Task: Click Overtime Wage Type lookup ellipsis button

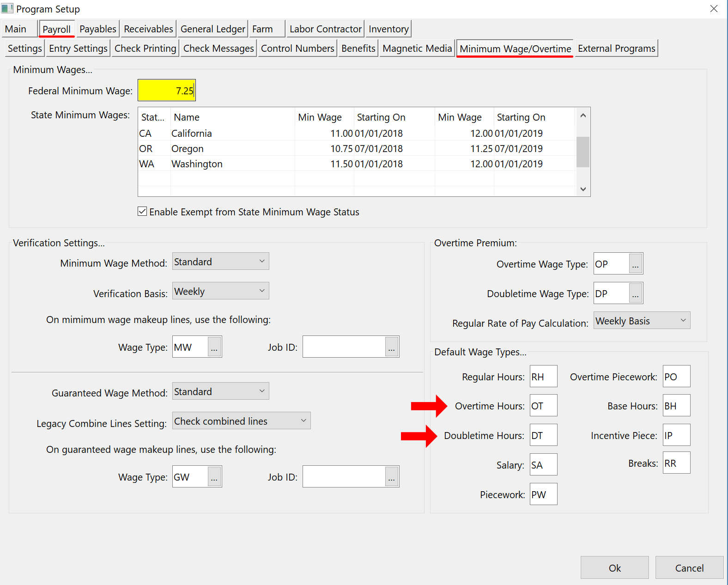Action: coord(636,264)
